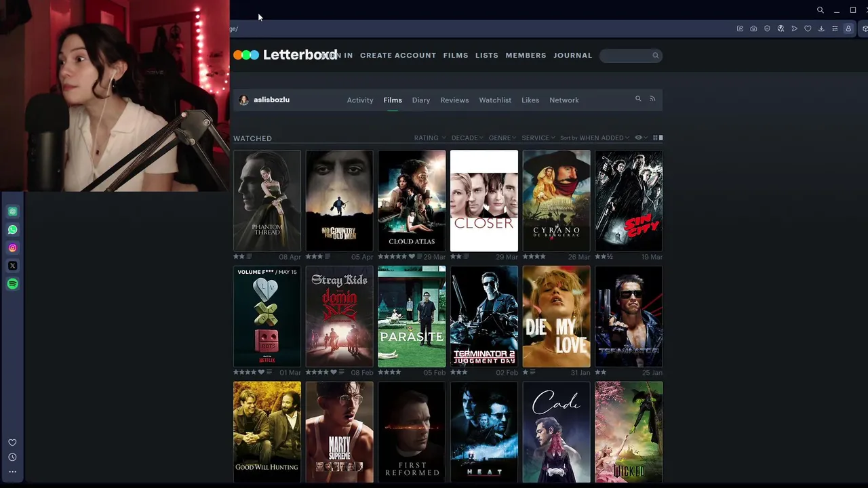Click the translate globe icon in the address bar

[x=781, y=28]
